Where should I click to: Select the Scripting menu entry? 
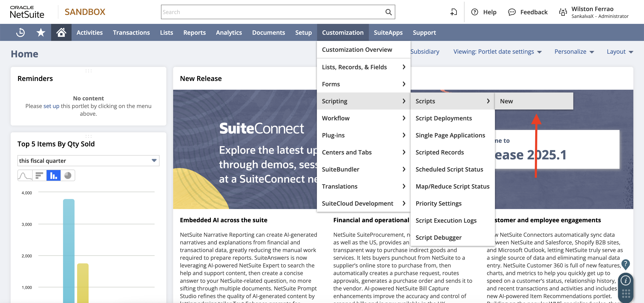pyautogui.click(x=364, y=101)
